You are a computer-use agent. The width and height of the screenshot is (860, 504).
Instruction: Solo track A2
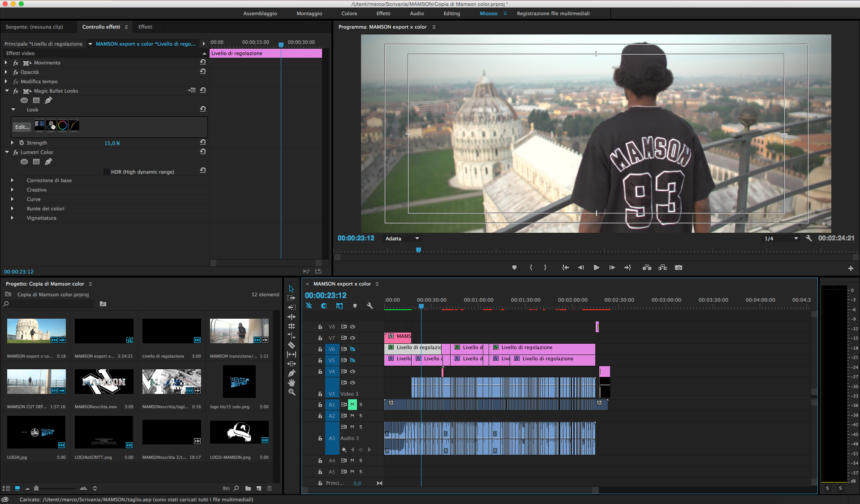361,416
